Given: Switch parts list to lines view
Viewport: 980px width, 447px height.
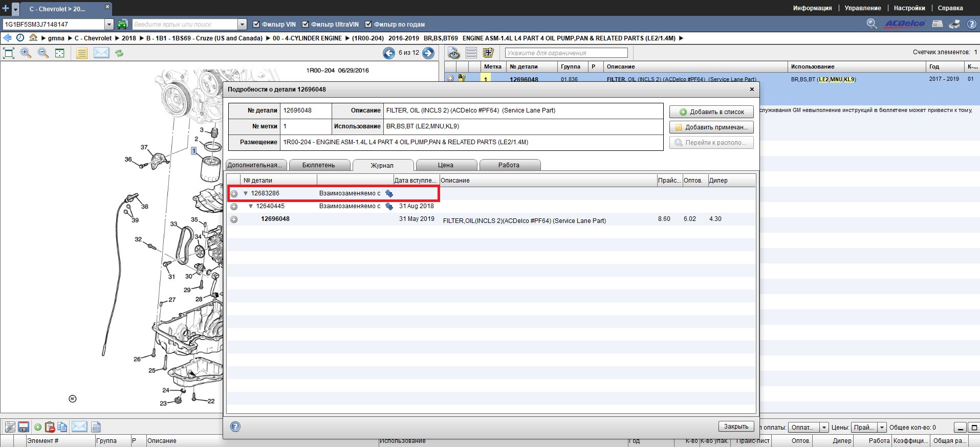Looking at the screenshot, I should click(471, 53).
